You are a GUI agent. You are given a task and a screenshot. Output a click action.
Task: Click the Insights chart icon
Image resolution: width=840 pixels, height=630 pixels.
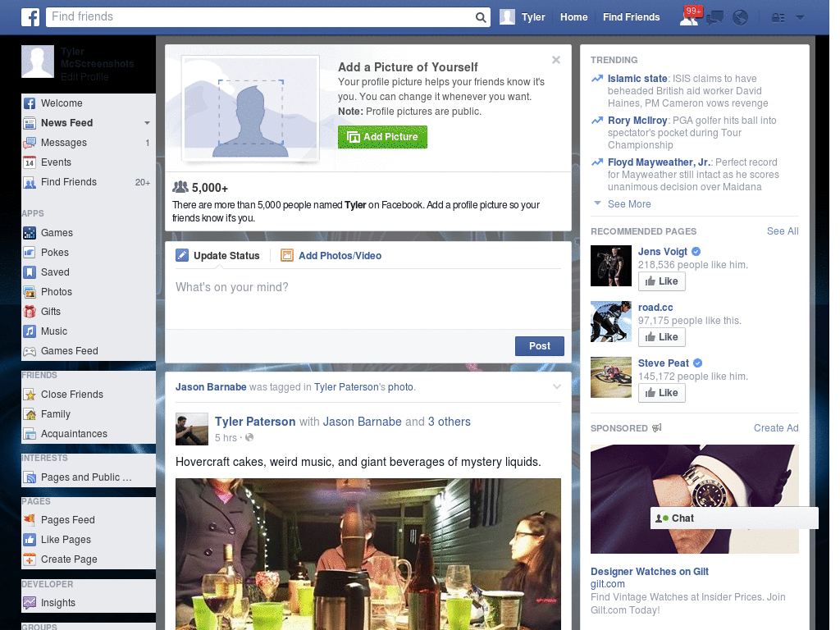coord(30,603)
